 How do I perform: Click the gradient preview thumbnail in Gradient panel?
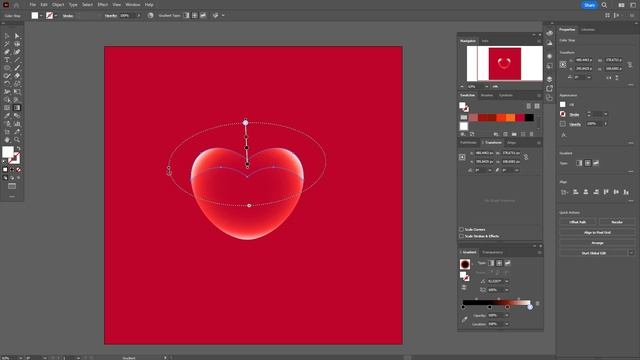[465, 264]
